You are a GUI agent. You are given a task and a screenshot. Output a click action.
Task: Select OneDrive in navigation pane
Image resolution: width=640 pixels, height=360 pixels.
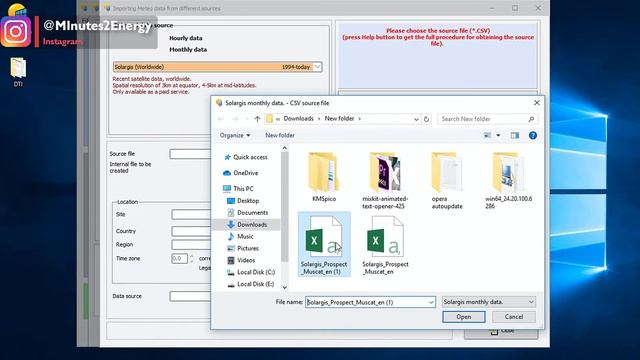pos(241,173)
